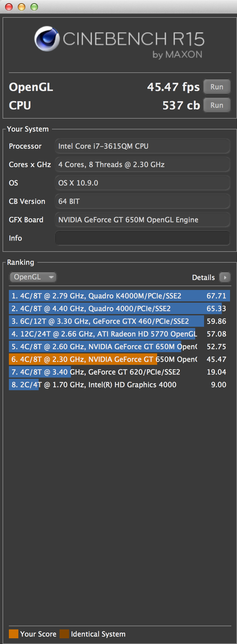
Task: Select ranking row GeForce GT 620/PCIe/SSE2
Action: tap(119, 372)
